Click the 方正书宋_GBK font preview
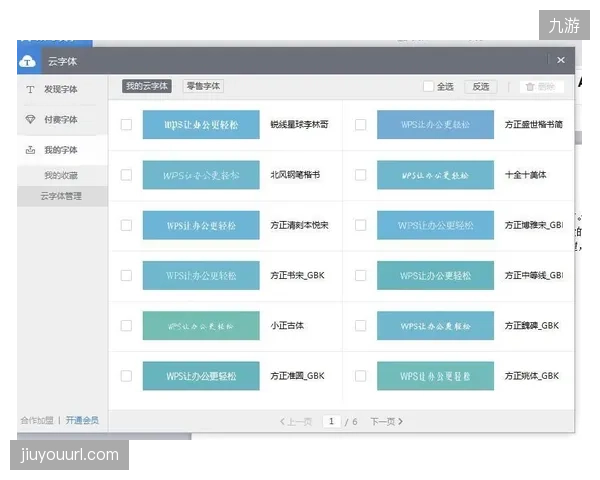Screen dimensions: 600x480 click(x=201, y=276)
